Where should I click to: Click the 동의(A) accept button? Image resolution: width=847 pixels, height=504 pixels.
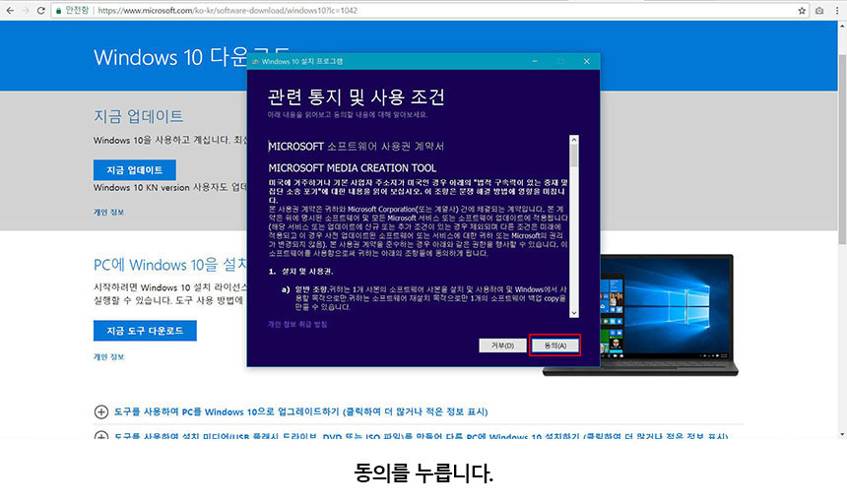pos(555,346)
